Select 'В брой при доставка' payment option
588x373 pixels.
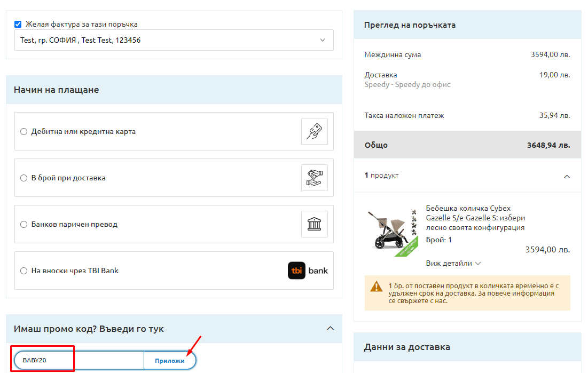23,178
